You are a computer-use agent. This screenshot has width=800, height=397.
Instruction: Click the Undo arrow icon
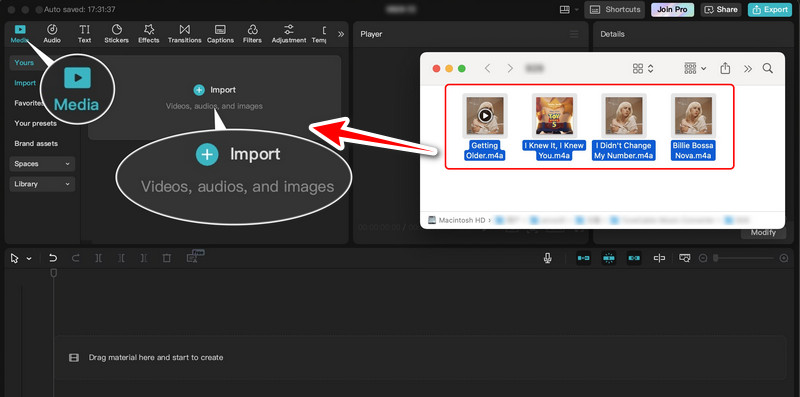(x=53, y=258)
